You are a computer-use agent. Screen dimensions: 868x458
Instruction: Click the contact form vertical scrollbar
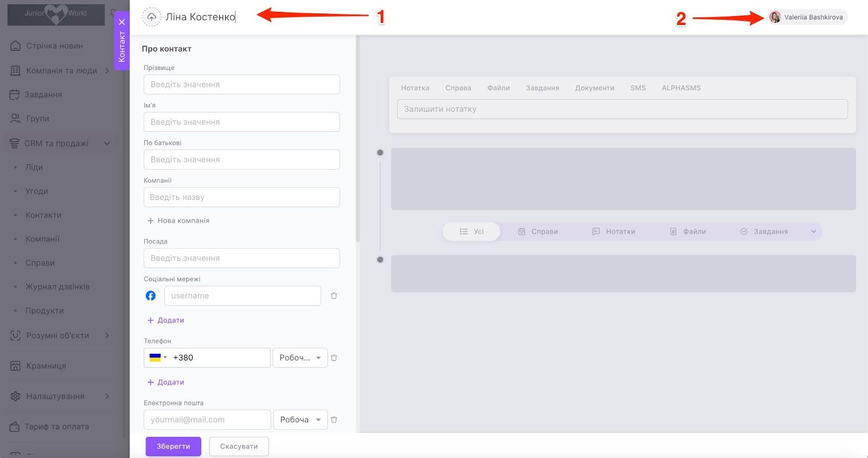point(358,139)
